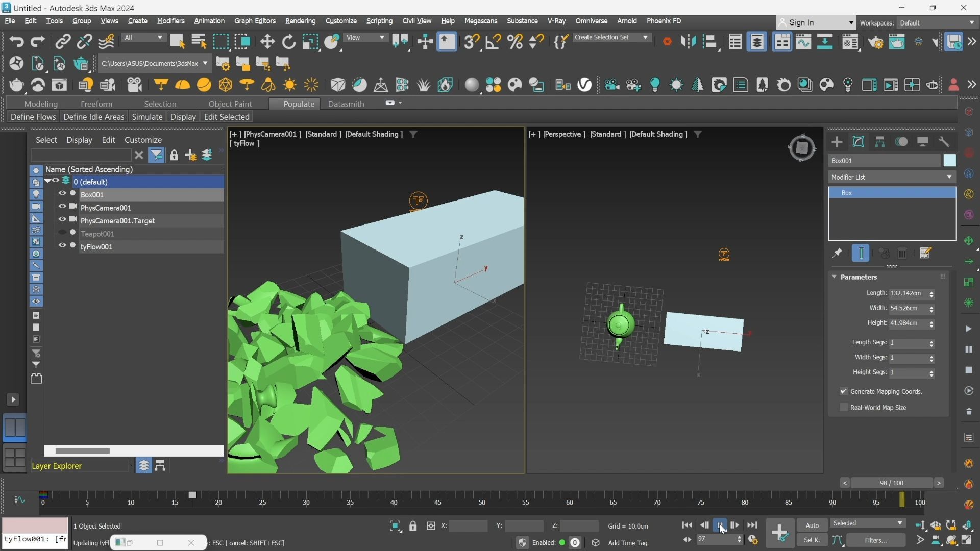
Task: Click the Pin Stack icon
Action: point(837,253)
